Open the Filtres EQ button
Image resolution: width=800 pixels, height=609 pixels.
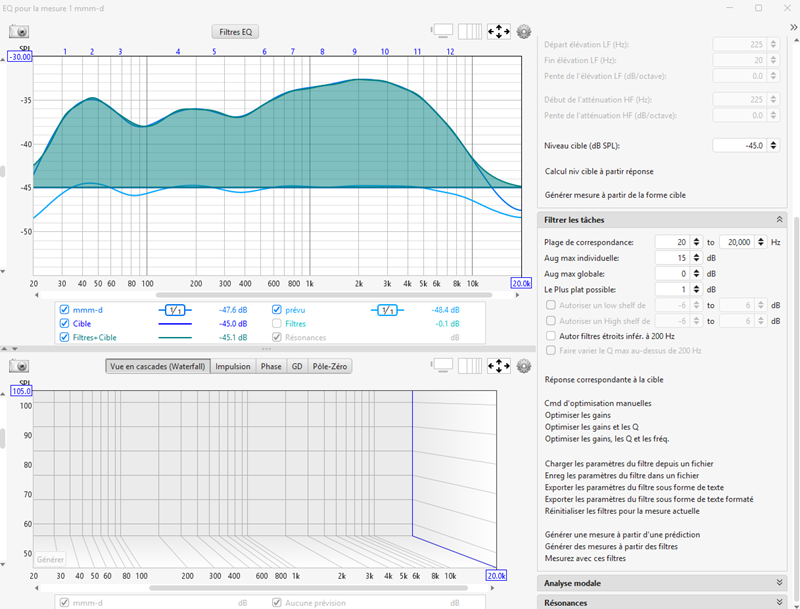pos(236,32)
